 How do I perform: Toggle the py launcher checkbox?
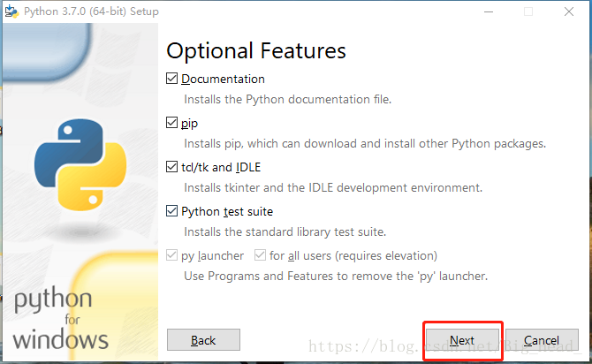[171, 255]
